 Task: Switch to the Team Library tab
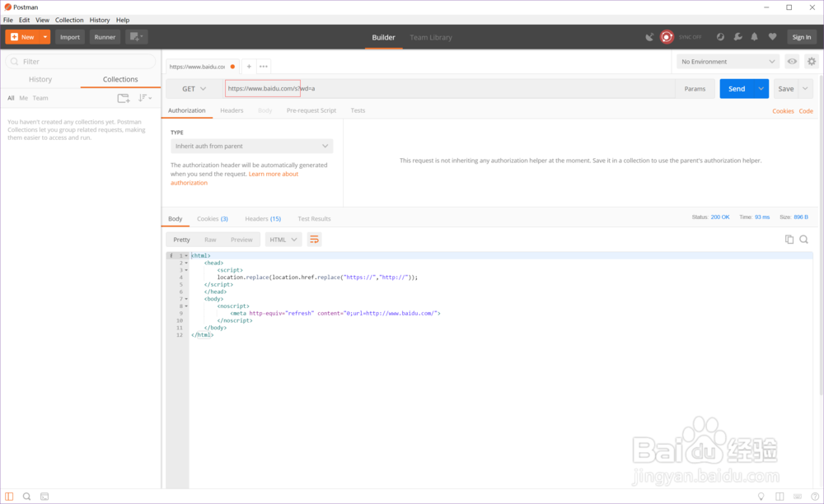coord(431,37)
